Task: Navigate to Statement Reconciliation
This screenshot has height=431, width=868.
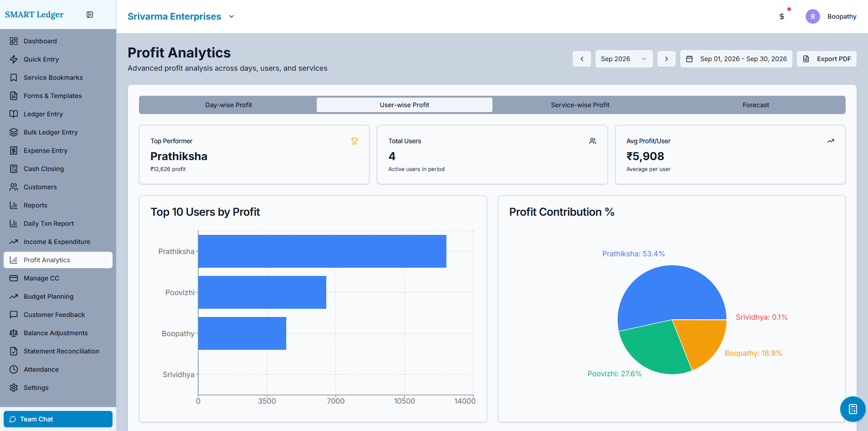Action: coord(58,351)
